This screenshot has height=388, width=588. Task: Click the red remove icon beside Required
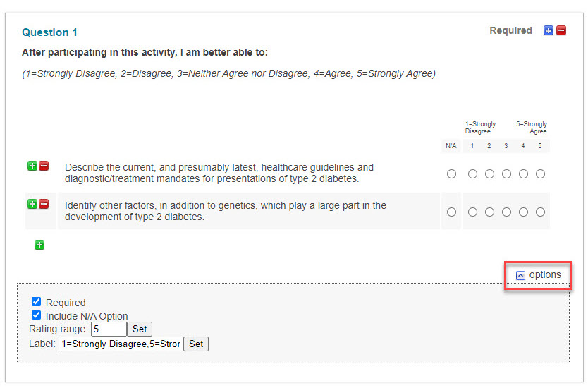click(x=561, y=30)
